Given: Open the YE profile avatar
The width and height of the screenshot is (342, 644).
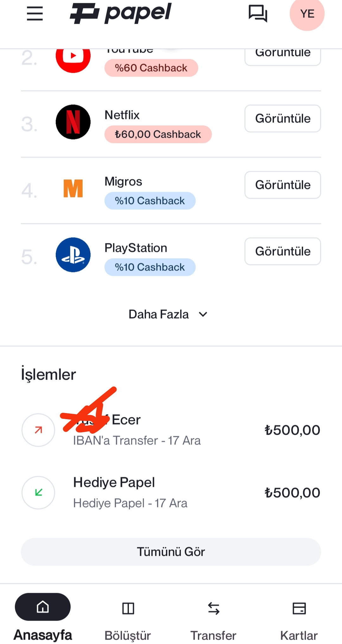Looking at the screenshot, I should pyautogui.click(x=307, y=14).
